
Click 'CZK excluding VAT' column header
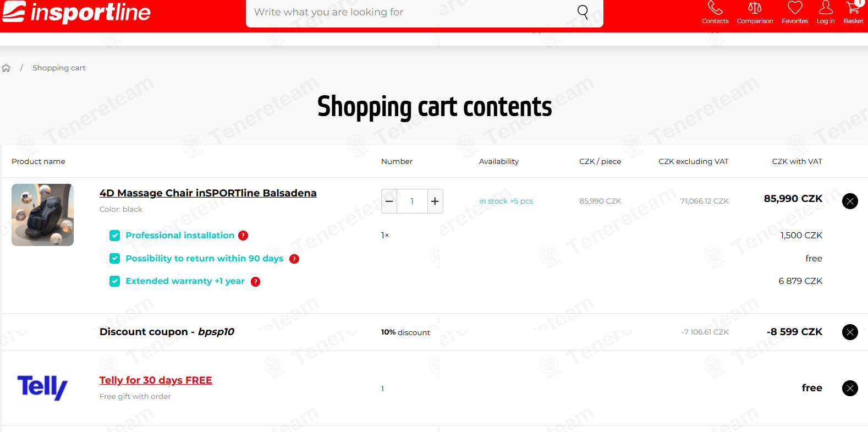click(693, 162)
